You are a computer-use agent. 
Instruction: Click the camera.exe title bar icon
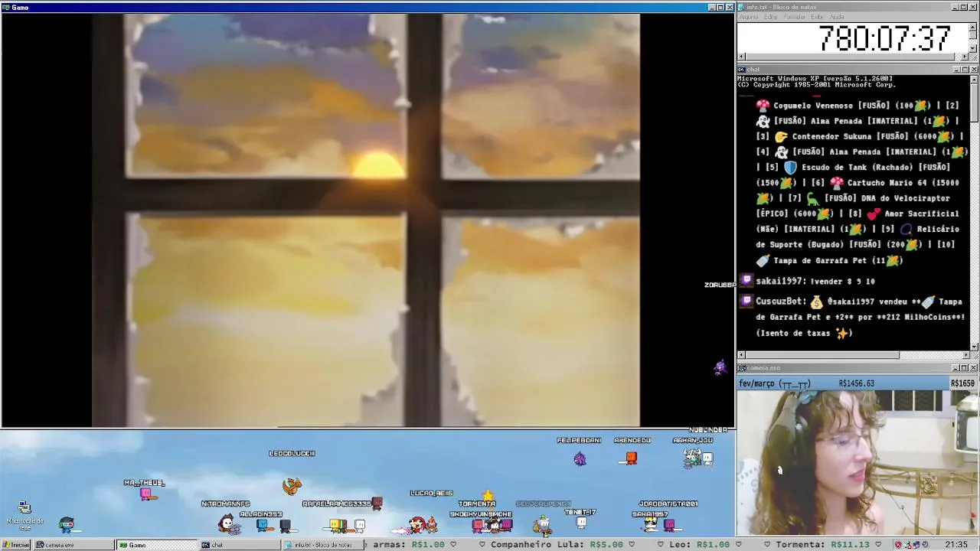pos(741,368)
